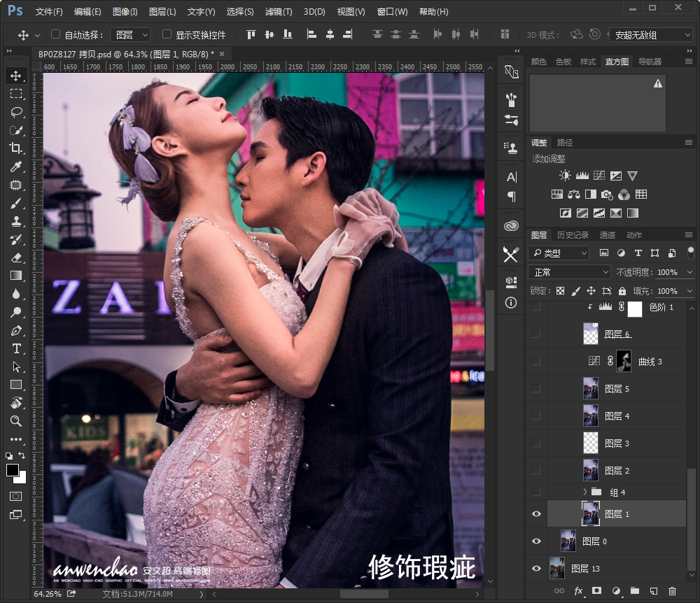Viewport: 700px width, 603px height.
Task: Delete layer with the trash icon
Action: click(672, 591)
